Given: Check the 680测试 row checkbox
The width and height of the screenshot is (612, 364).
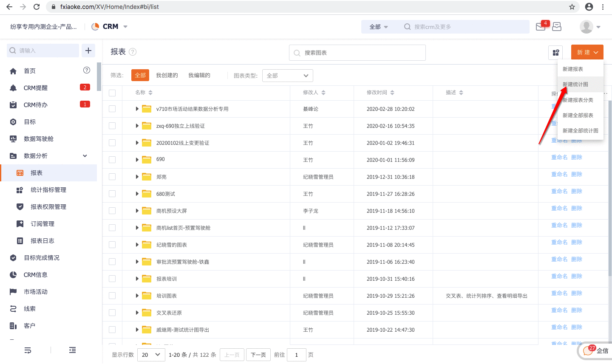Looking at the screenshot, I should coord(112,194).
